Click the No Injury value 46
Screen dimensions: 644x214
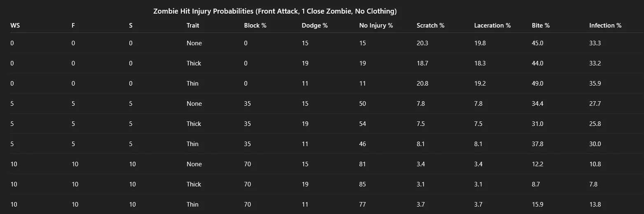[363, 144]
